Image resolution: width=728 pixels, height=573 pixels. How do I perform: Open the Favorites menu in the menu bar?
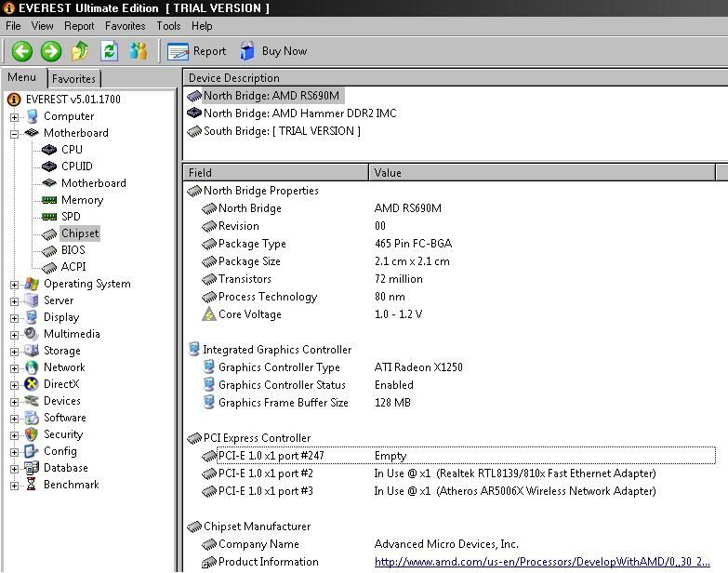click(125, 26)
